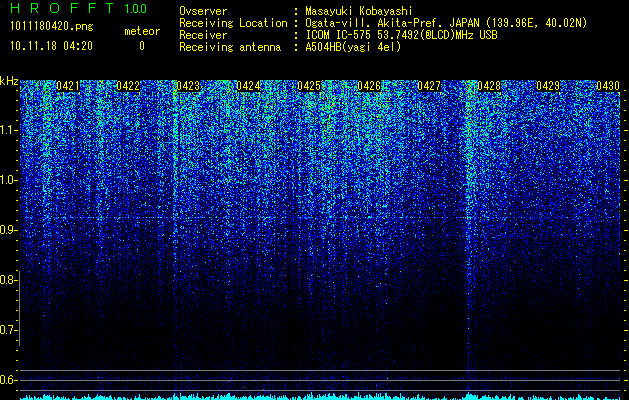
Task: Click the Receiving antenna label
Action: (x=230, y=47)
